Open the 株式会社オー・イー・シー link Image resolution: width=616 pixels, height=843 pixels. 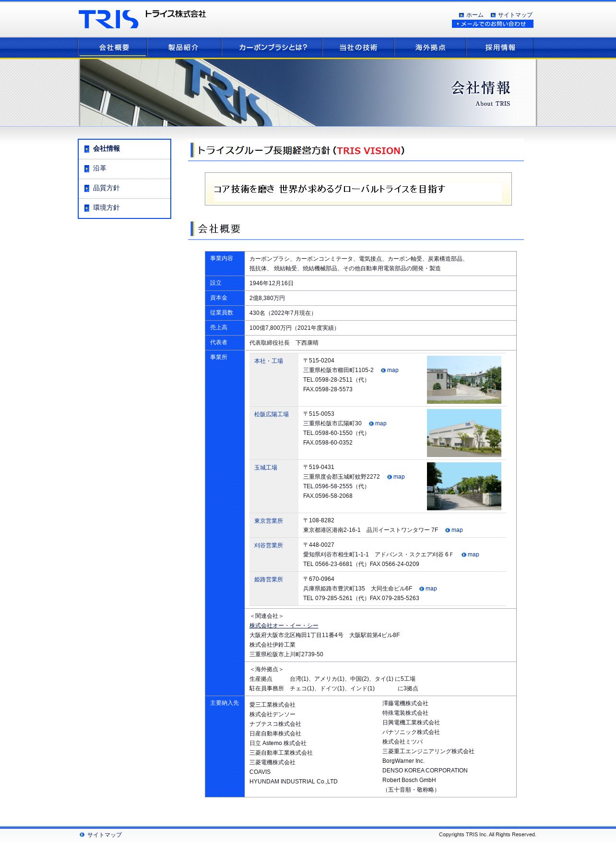pyautogui.click(x=284, y=626)
